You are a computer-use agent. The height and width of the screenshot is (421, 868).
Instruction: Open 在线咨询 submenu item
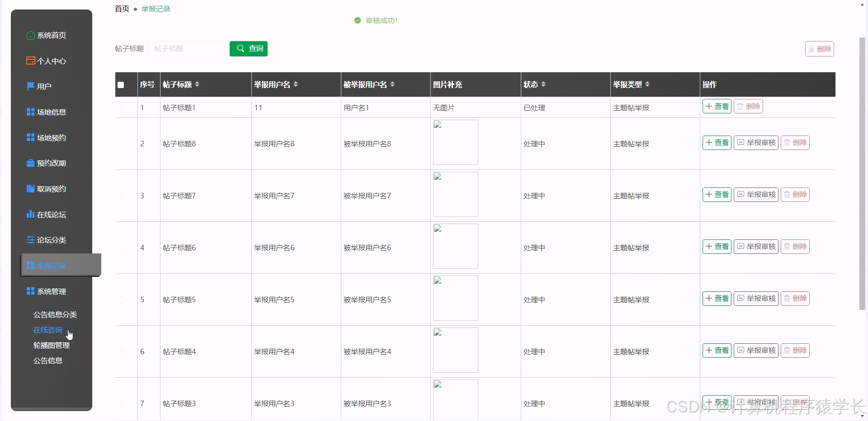(48, 330)
